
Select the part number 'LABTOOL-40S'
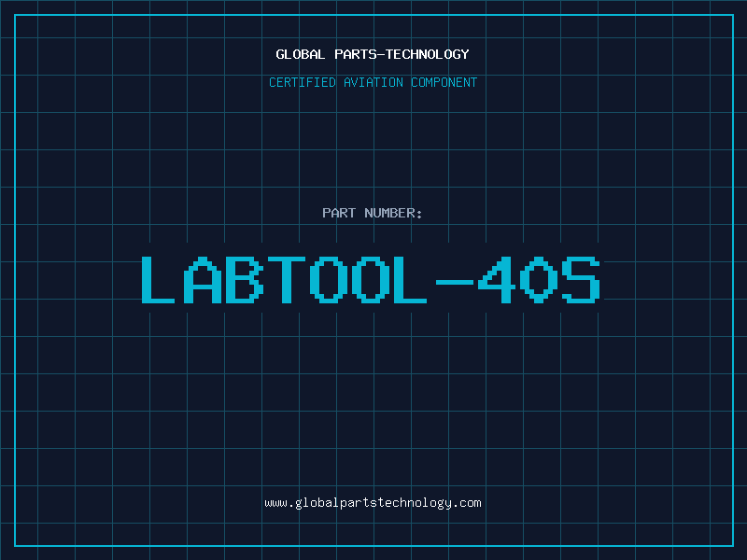371,280
